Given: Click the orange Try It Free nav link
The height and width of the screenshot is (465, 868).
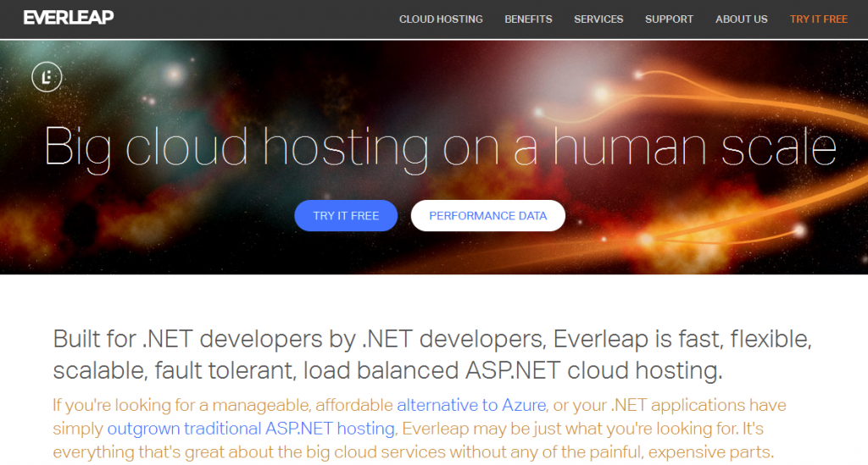Looking at the screenshot, I should (x=818, y=19).
